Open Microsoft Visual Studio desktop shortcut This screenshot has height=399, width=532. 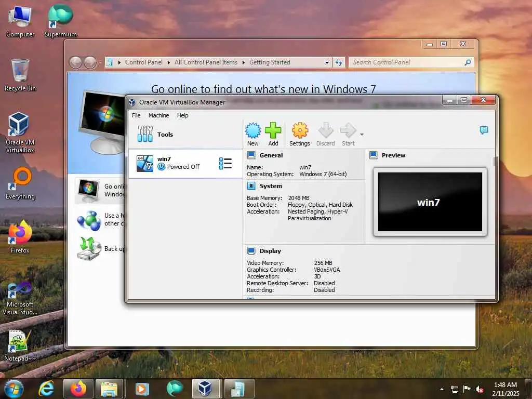click(x=20, y=299)
